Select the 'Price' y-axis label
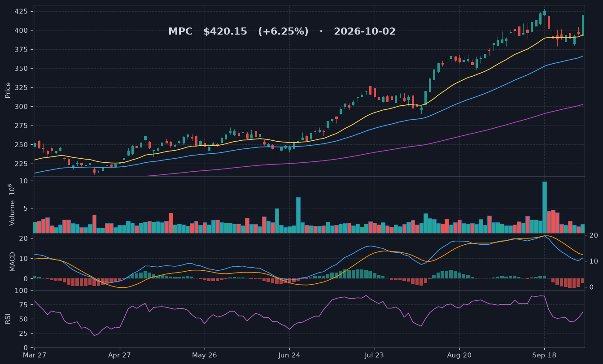This screenshot has height=364, width=603. pos(8,91)
